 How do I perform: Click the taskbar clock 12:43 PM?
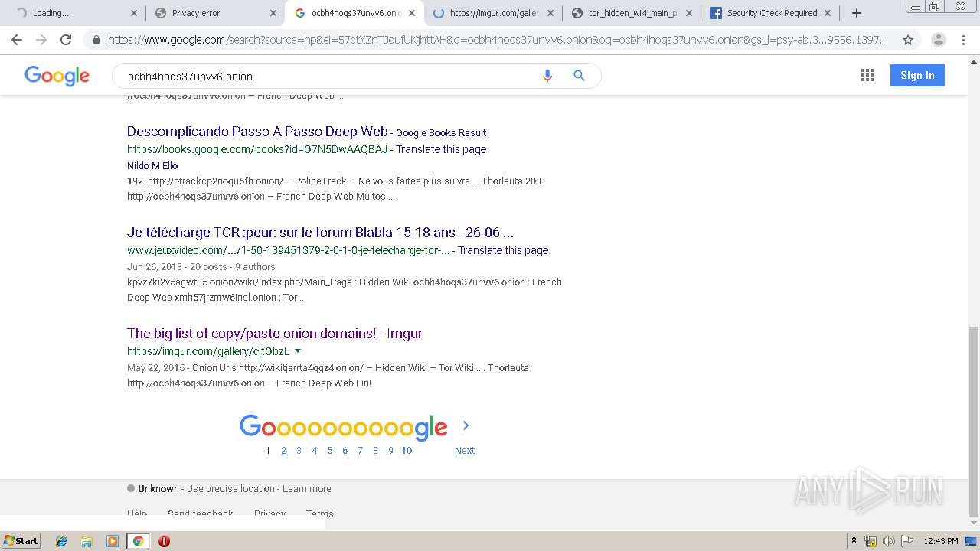[x=941, y=541]
